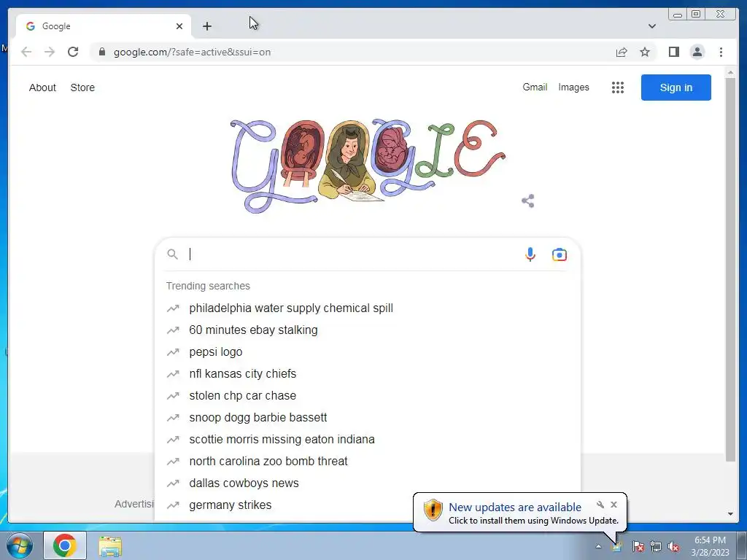
Task: Open a new tab with the plus button
Action: tap(206, 26)
